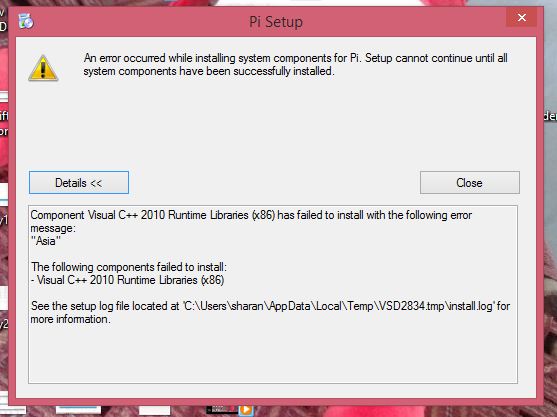The height and width of the screenshot is (417, 557).
Task: Click the 'system components have been successfully installed' line
Action: 209,71
